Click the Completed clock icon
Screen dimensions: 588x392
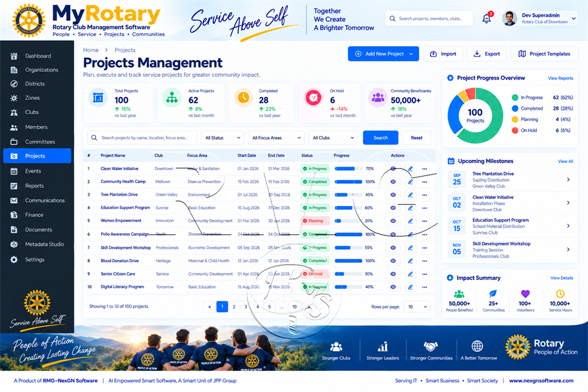(243, 98)
